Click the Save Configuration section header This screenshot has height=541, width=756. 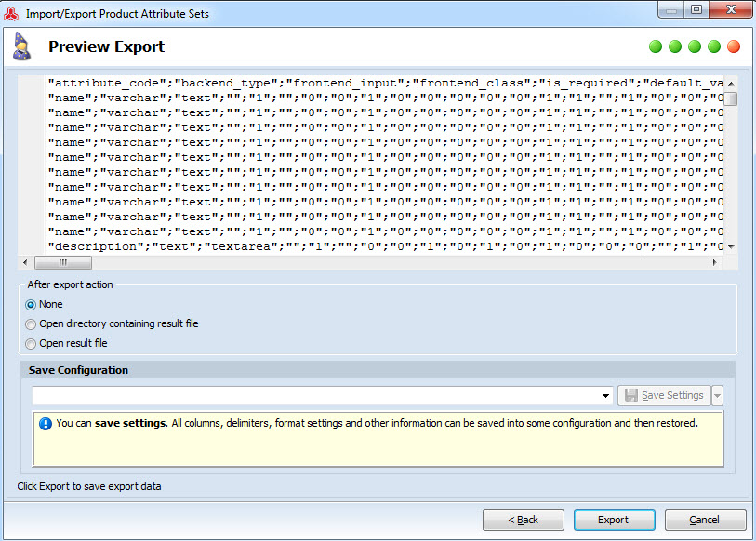pos(378,370)
